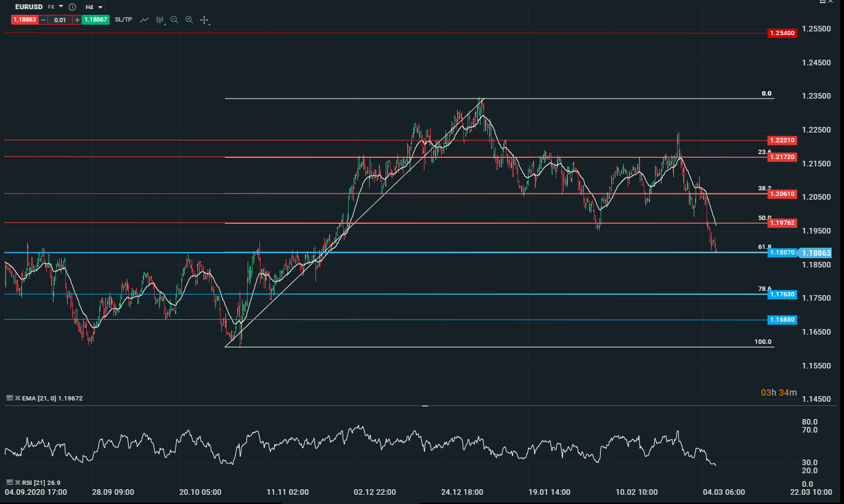Viewport: 844px width, 504px height.
Task: Zoom out the chart
Action: point(174,20)
